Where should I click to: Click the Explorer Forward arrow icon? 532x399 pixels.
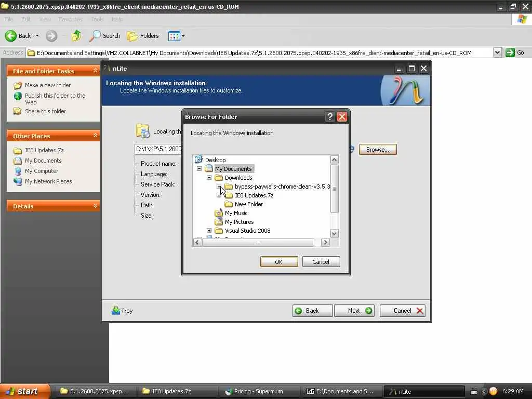[x=51, y=36]
